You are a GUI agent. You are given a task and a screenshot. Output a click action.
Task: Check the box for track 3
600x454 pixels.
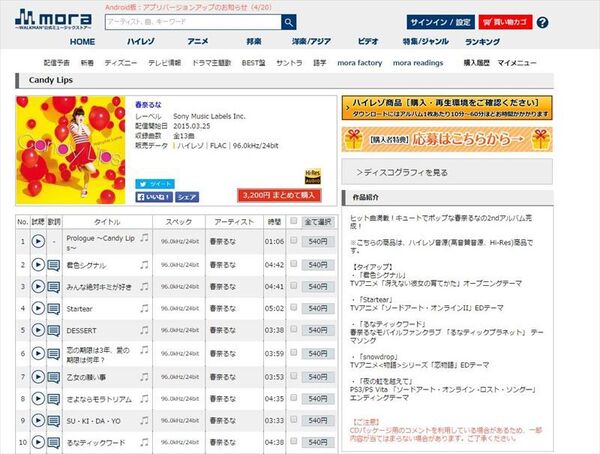[293, 285]
